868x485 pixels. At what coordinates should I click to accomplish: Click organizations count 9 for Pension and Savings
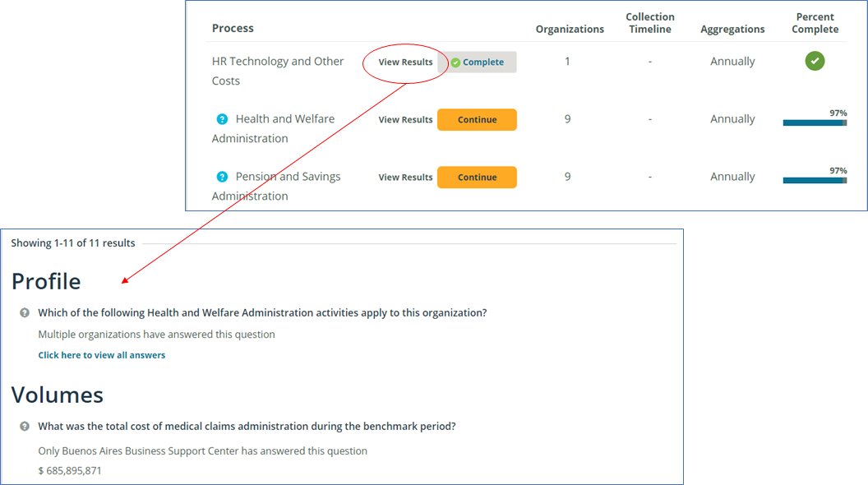567,177
